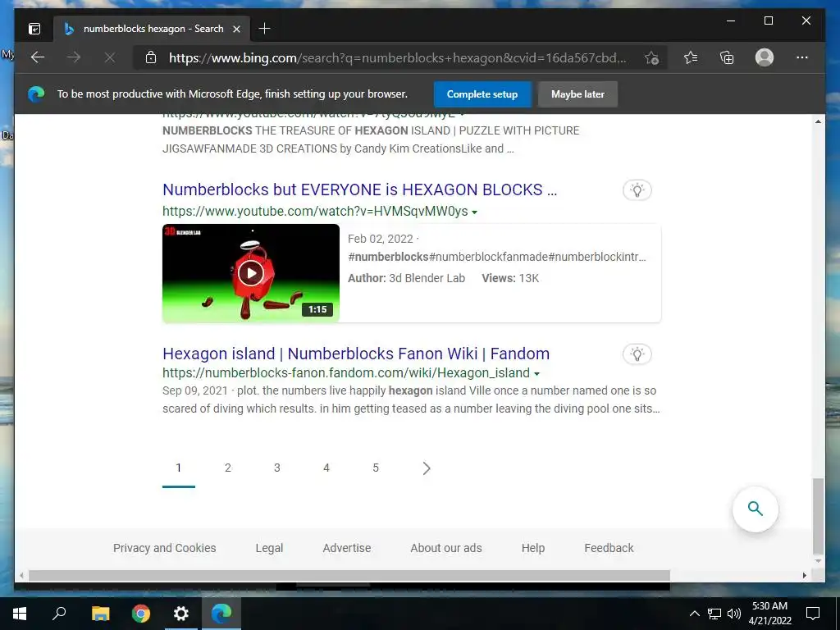Viewport: 840px width, 630px height.
Task: Open volume control tray icon
Action: [734, 614]
